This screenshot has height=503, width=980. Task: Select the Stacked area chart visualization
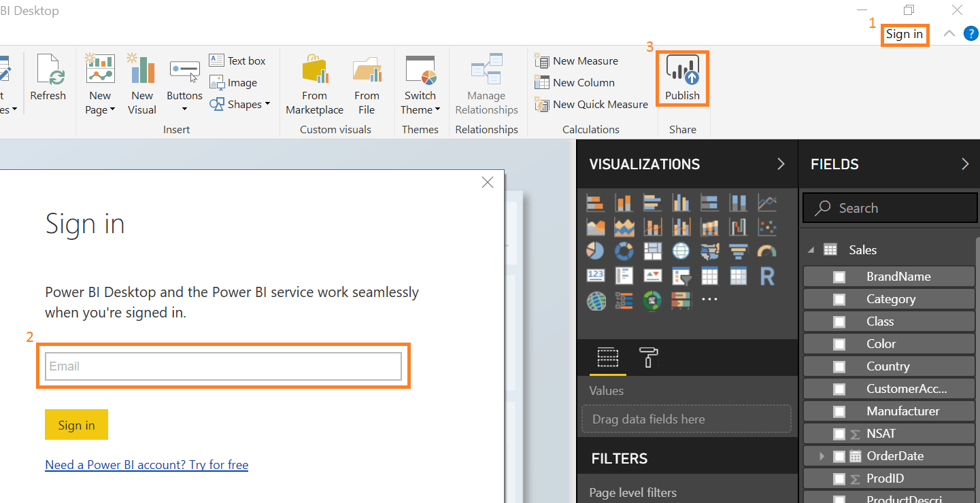click(x=624, y=227)
